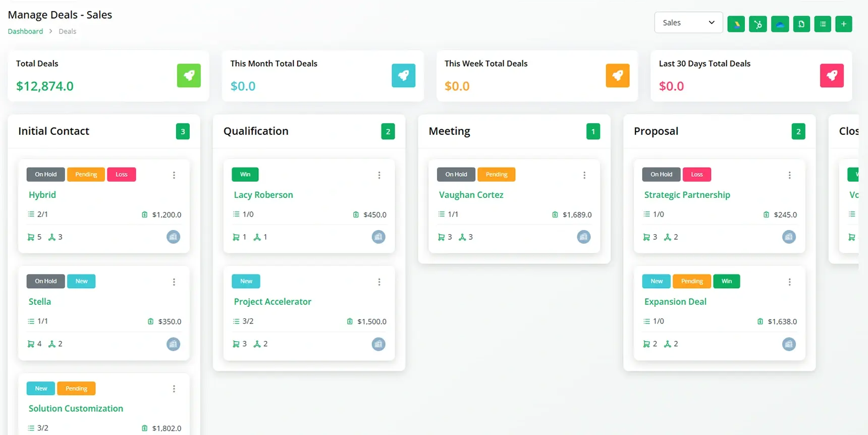Add a new deal with plus button
Viewport: 868px width, 435px height.
click(x=843, y=24)
